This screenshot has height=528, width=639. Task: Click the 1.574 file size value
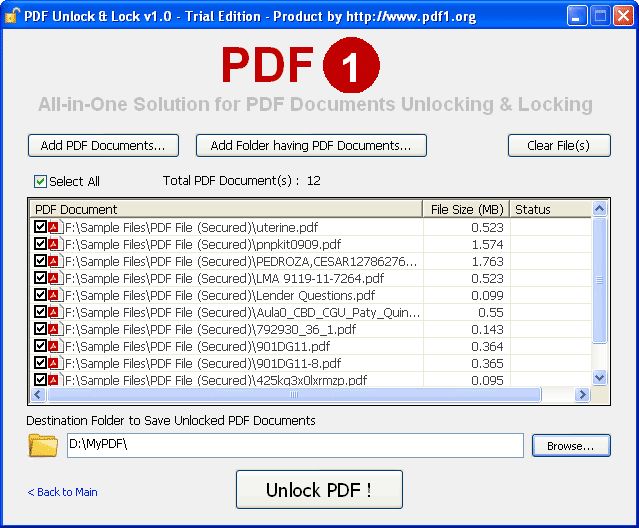click(x=487, y=244)
